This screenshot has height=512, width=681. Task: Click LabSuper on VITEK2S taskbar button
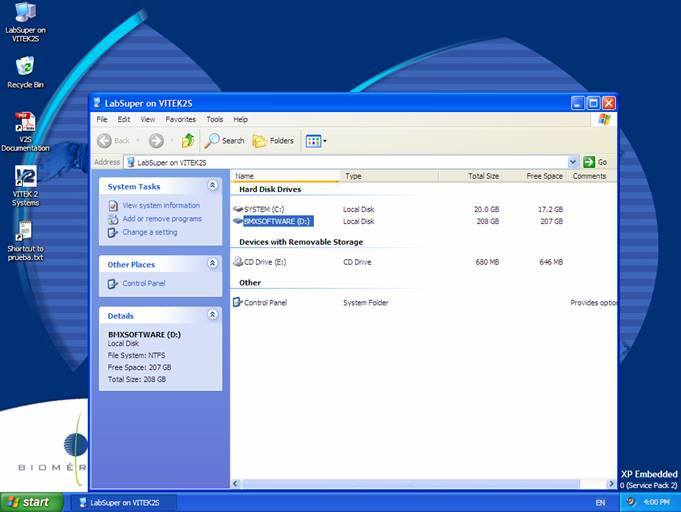click(124, 503)
